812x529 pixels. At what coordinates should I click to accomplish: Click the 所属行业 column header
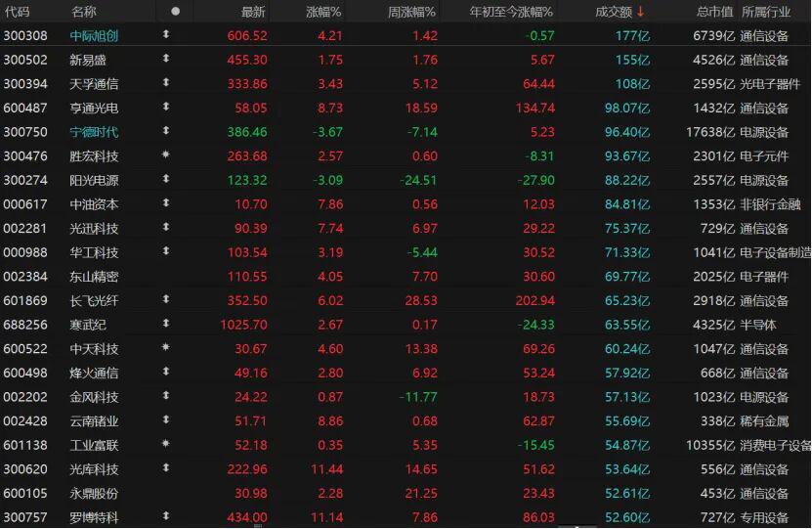(x=765, y=12)
